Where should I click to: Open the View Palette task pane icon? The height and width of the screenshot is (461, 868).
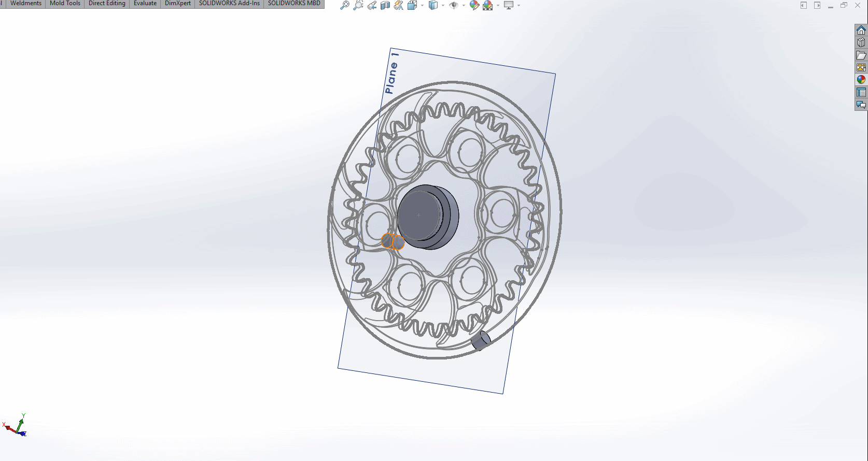pos(861,67)
